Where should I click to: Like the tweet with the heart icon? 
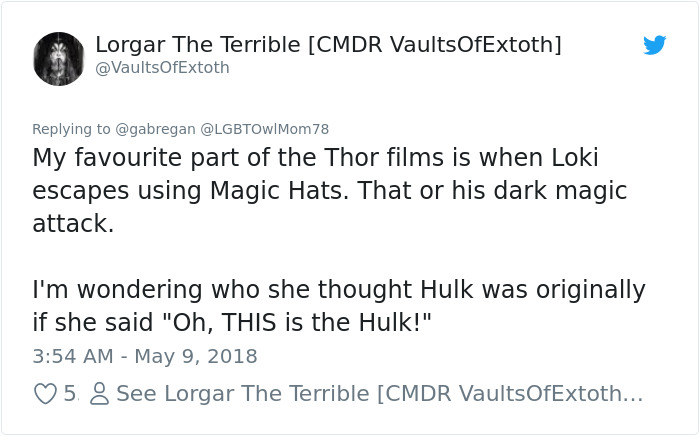(45, 394)
